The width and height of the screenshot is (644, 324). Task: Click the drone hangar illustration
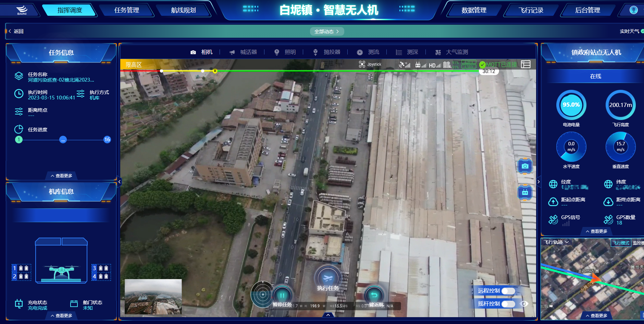(x=61, y=261)
